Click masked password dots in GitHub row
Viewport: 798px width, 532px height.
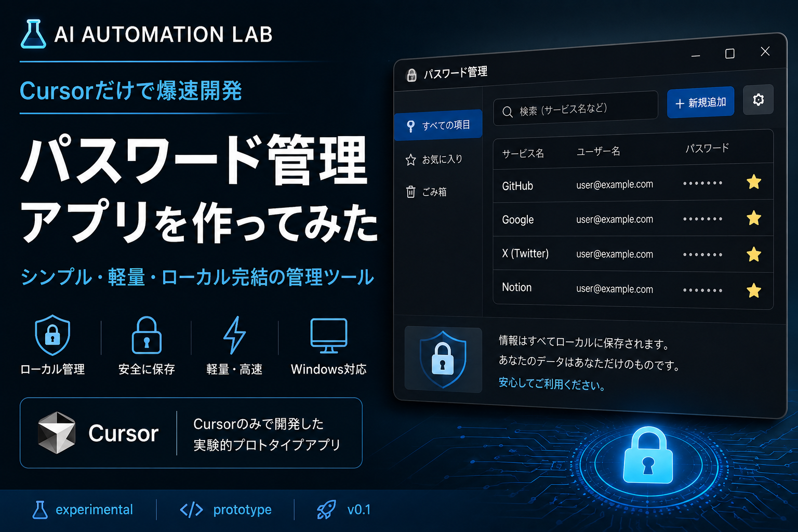pos(702,183)
